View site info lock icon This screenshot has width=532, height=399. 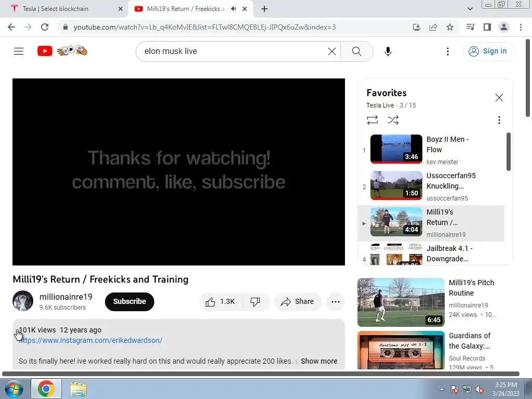click(65, 27)
